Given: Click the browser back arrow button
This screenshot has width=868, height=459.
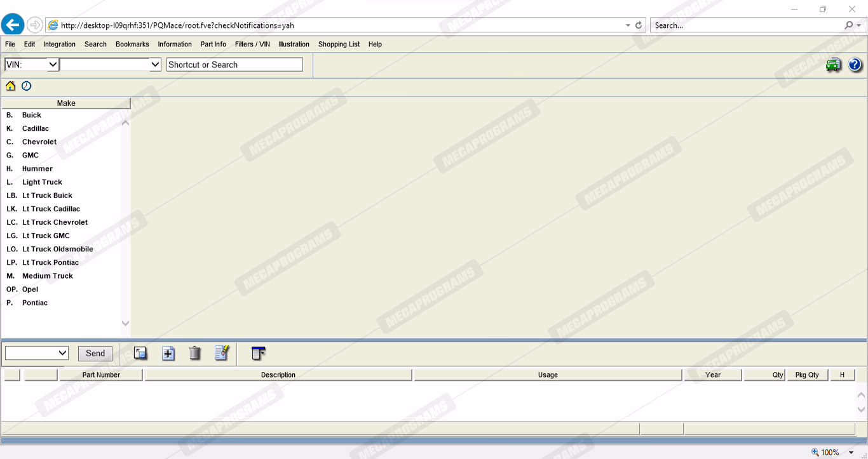Looking at the screenshot, I should [13, 25].
